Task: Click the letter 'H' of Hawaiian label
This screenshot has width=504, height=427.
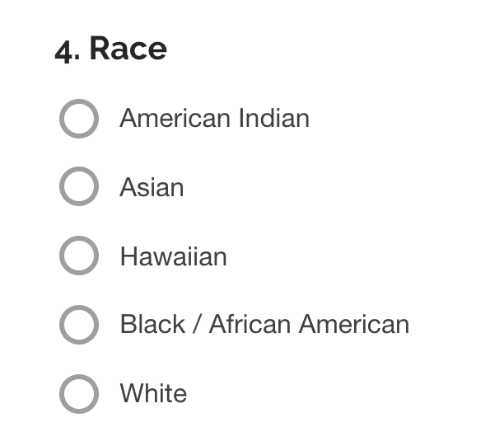Action: pos(128,256)
